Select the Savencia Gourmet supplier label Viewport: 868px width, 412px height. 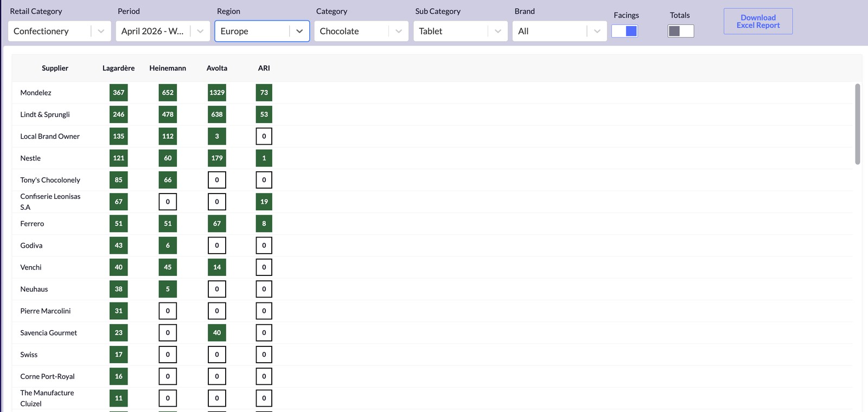[49, 333]
